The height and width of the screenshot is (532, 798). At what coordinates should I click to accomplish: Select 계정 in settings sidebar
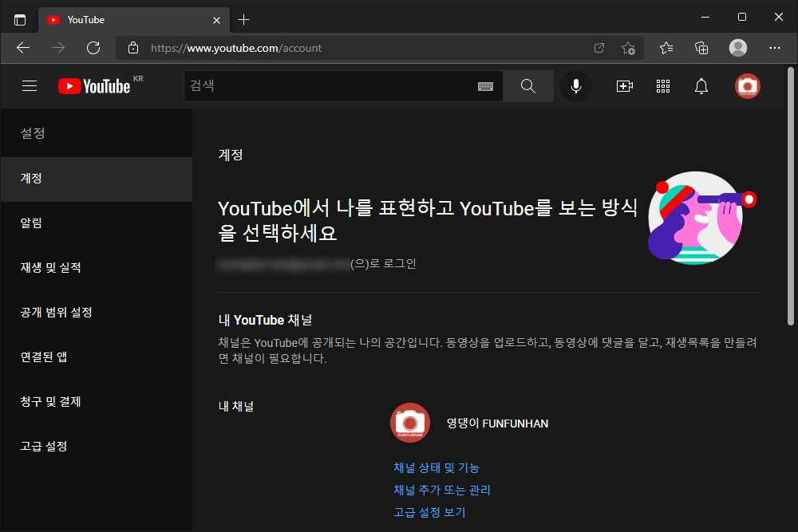tap(97, 179)
